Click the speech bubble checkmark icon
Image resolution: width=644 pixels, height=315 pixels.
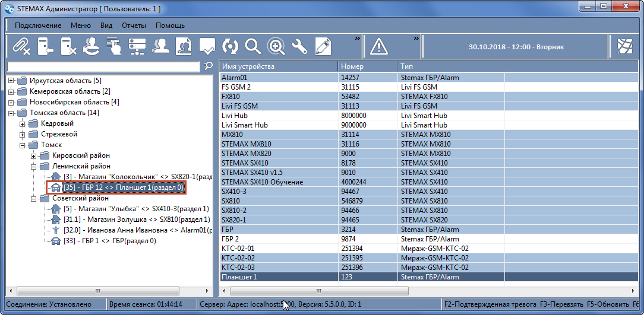(207, 46)
